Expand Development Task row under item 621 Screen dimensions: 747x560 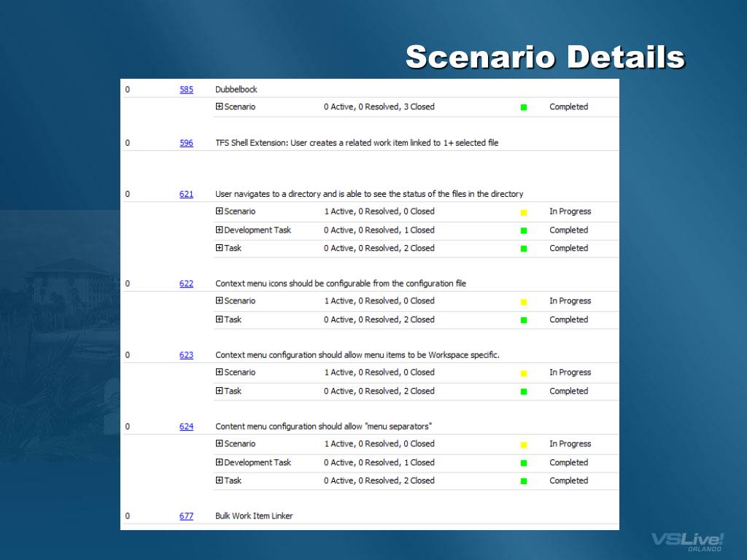tap(219, 230)
